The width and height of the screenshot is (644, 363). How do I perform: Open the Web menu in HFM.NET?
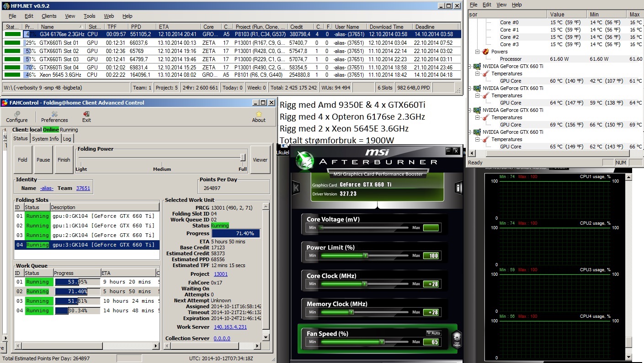click(x=109, y=16)
